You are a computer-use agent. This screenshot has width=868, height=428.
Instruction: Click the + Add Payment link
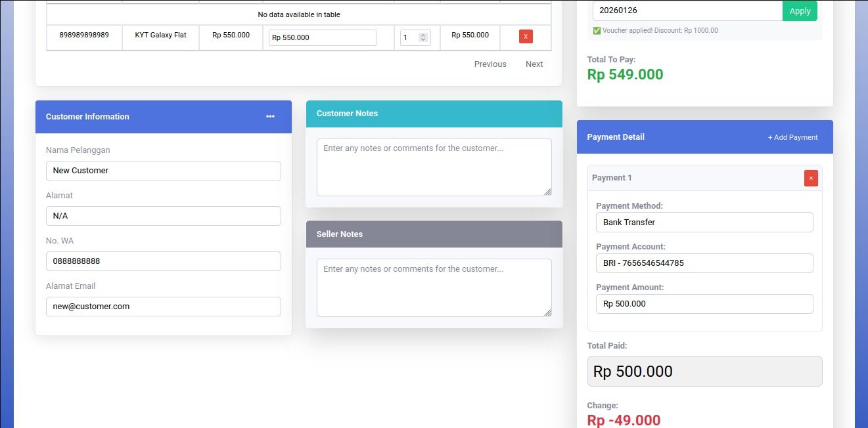pos(792,137)
